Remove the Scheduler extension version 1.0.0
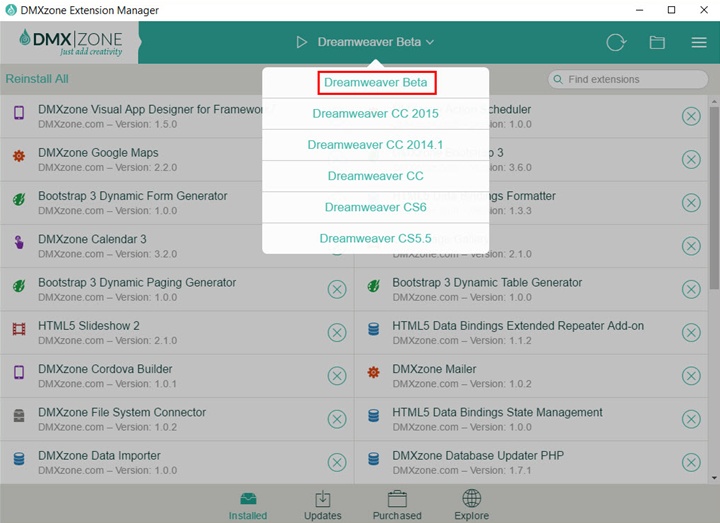Viewport: 720px width, 523px height. (691, 116)
